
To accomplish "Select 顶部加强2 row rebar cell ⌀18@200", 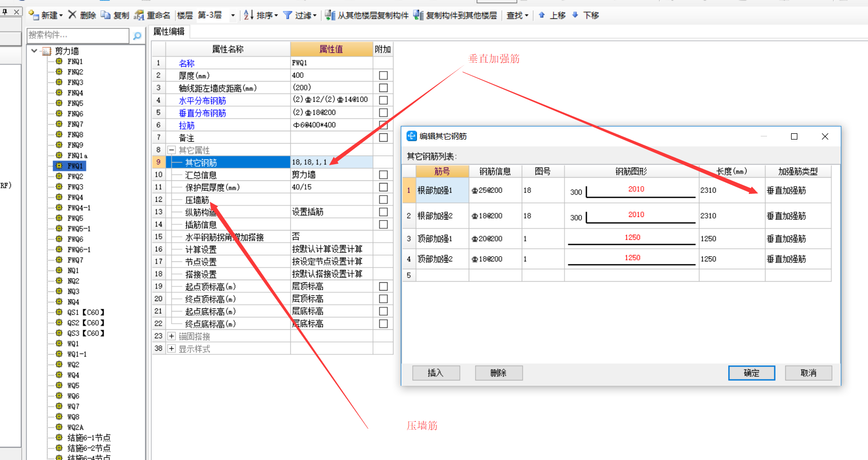I will [x=495, y=259].
